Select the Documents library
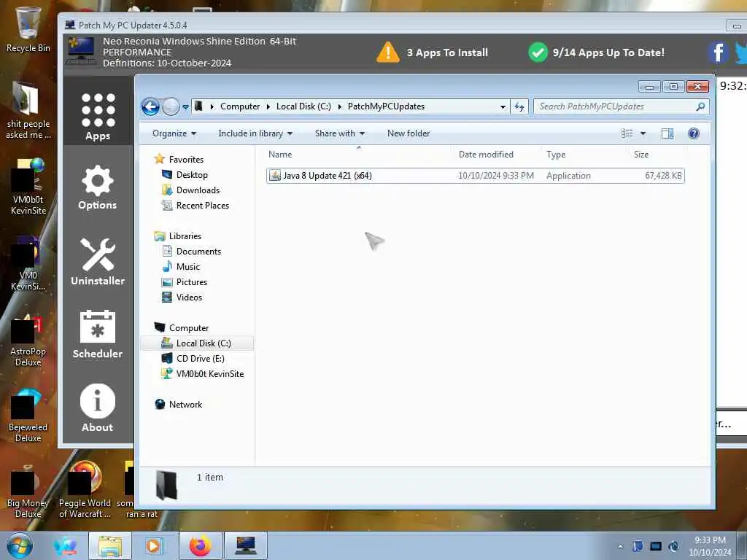Screen dimensions: 747x560 click(x=192, y=252)
